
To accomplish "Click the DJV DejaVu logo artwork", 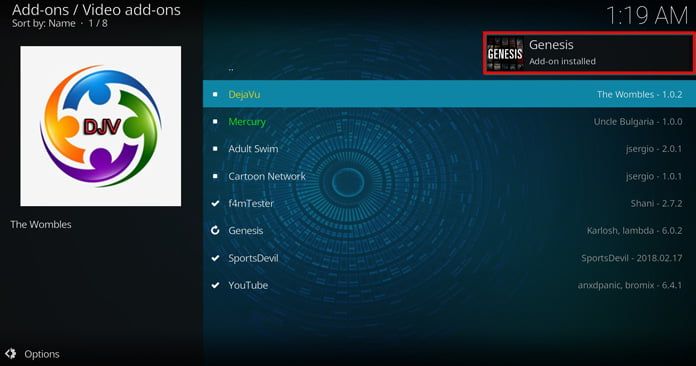I will (101, 126).
